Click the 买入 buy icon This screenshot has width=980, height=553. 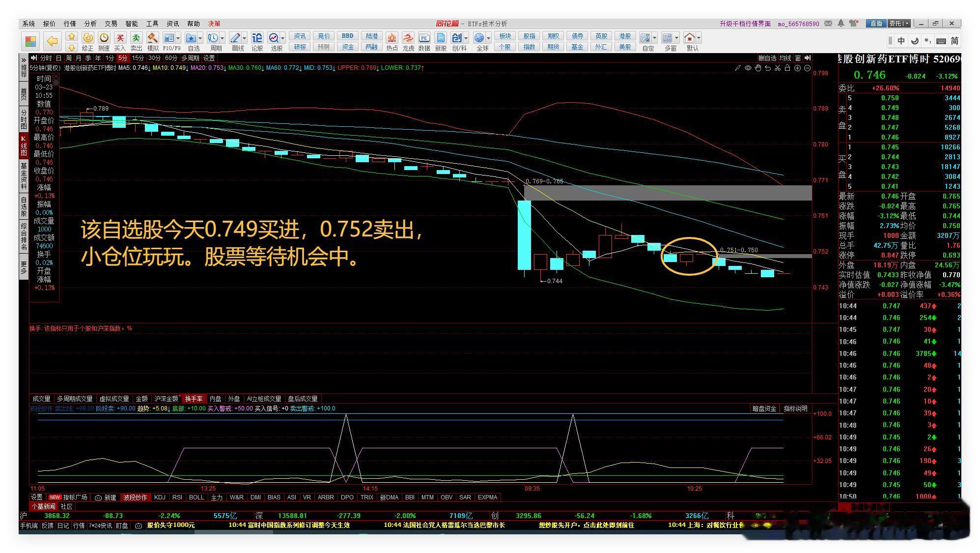(120, 38)
